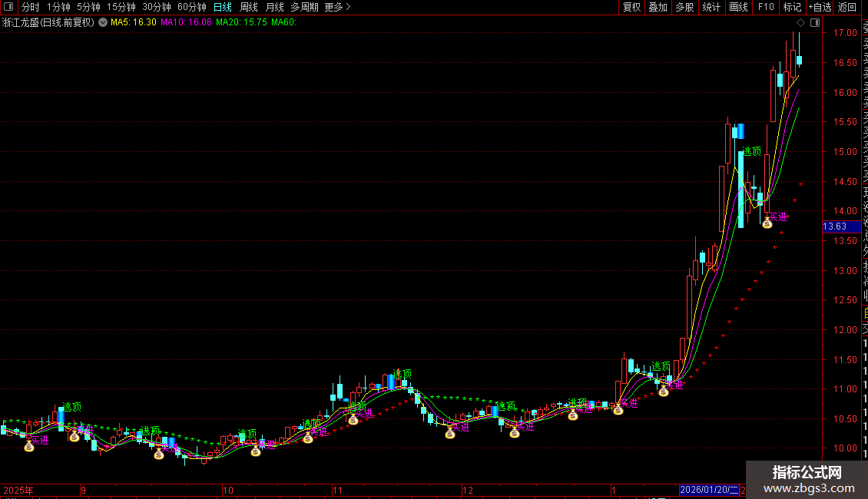
Task: Click the 逃顶 signal label near 15.00
Action: 752,151
